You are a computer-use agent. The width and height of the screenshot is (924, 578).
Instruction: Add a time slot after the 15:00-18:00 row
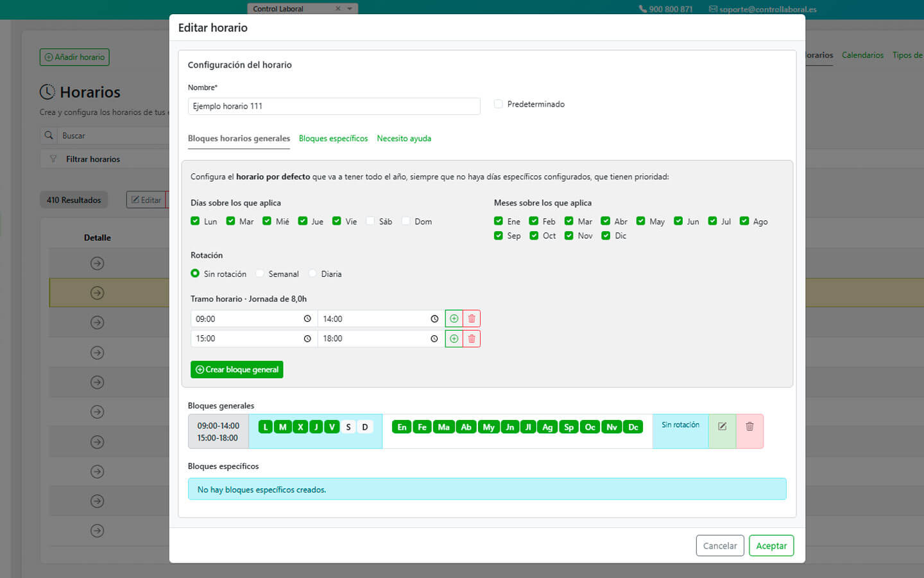click(x=454, y=338)
